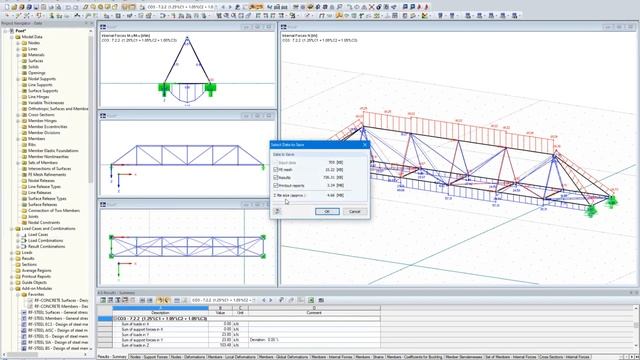The image size is (640, 360).
Task: Select Line Hinges in the navigator
Action: point(38,97)
